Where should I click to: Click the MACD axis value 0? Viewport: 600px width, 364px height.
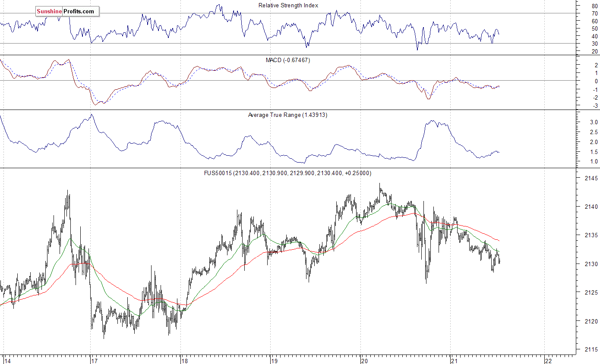tap(596, 81)
